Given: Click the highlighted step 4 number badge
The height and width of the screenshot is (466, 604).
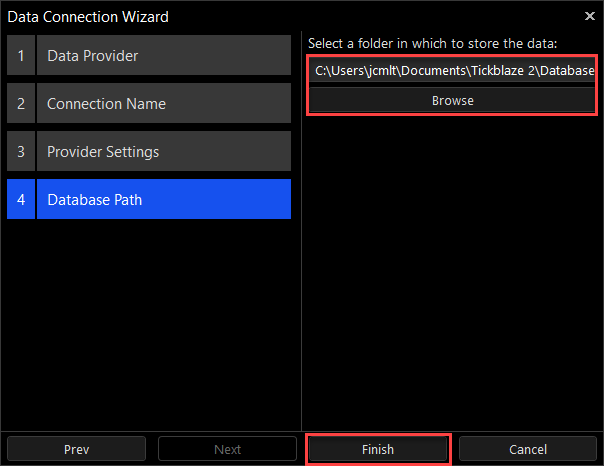Looking at the screenshot, I should pos(20,200).
